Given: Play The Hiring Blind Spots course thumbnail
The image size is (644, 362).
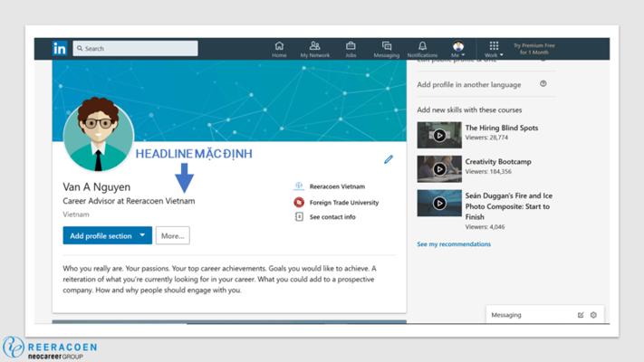Looking at the screenshot, I should (x=439, y=135).
